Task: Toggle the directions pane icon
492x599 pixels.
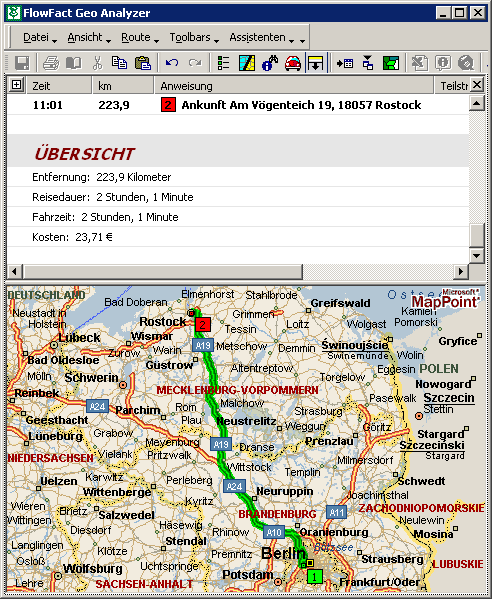Action: pos(316,63)
